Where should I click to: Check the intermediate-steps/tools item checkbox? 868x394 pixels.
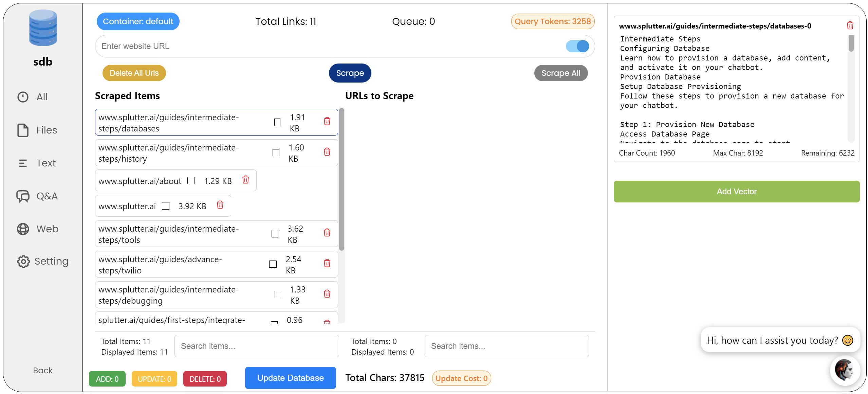(275, 234)
